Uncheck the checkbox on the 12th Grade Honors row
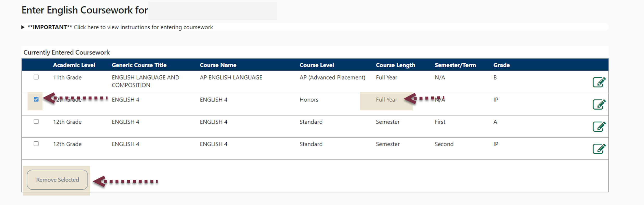644x205 pixels. pos(36,99)
